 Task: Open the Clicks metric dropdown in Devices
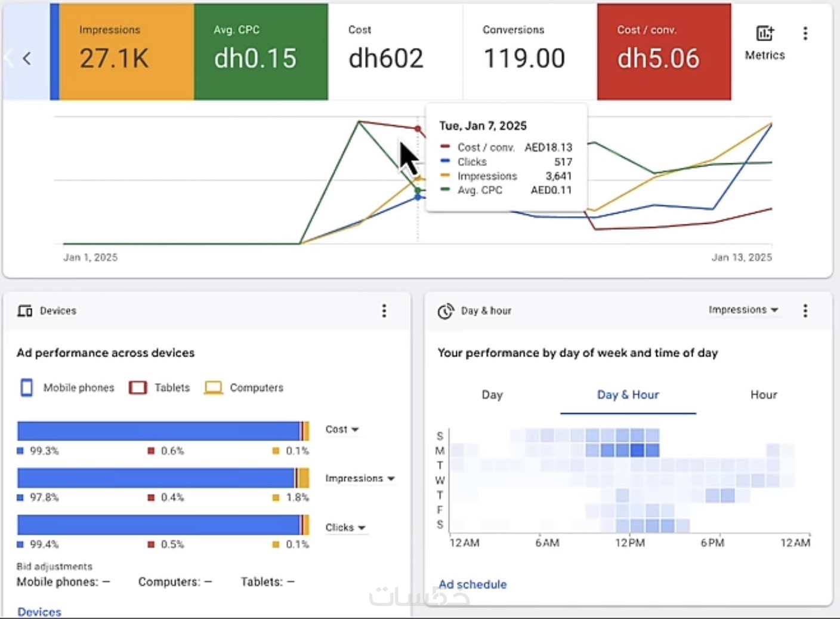coord(345,528)
